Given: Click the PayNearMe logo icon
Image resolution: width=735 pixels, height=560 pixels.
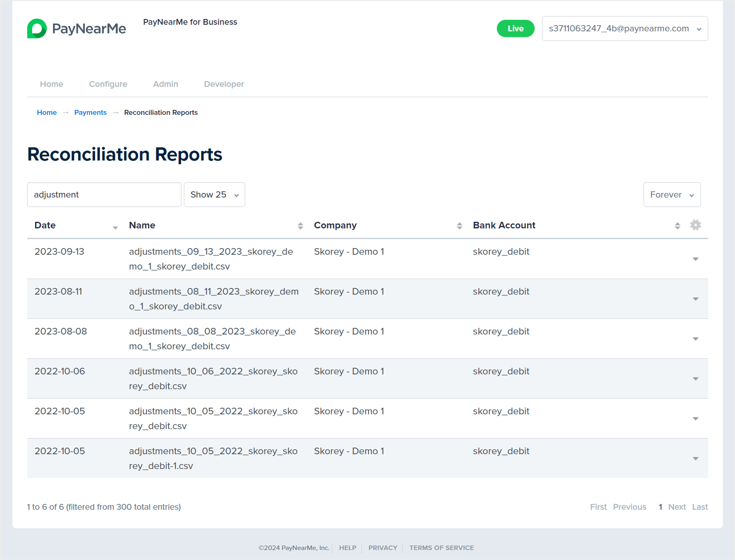Looking at the screenshot, I should [x=37, y=28].
